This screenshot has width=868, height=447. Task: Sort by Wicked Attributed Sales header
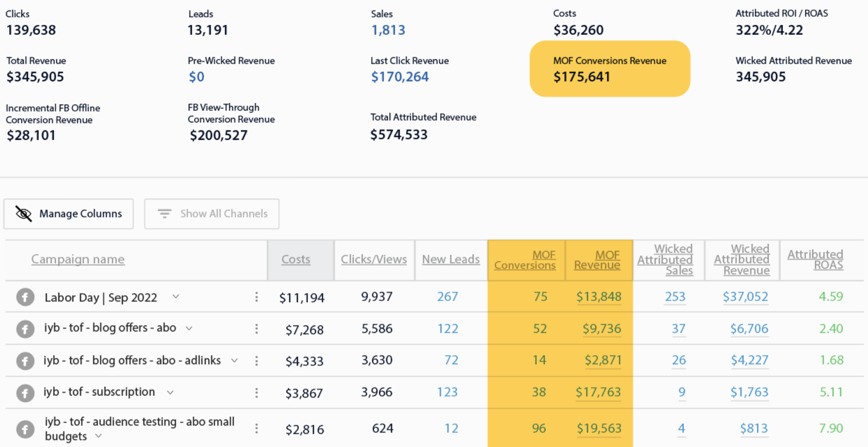coord(665,260)
